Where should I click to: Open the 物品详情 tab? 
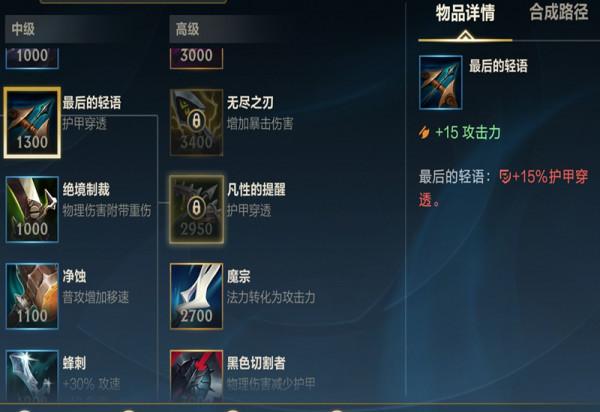click(465, 13)
